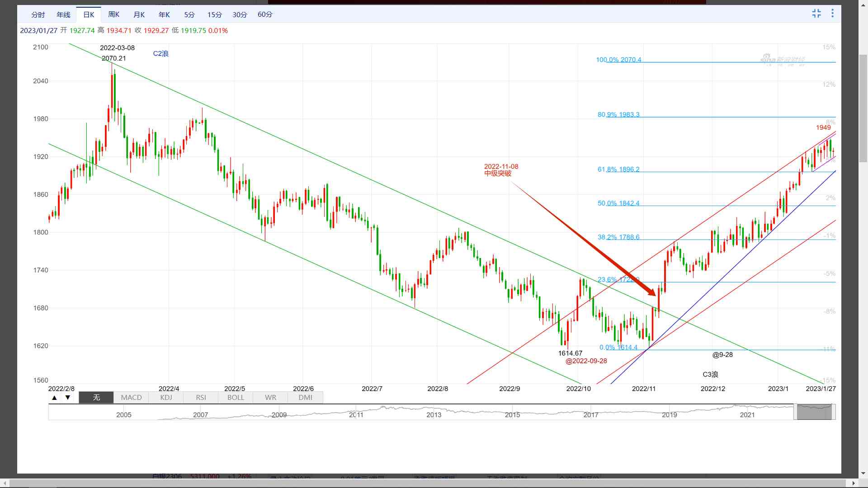Select the 月K monthly tab
Viewport: 868px width, 488px height.
(139, 14)
